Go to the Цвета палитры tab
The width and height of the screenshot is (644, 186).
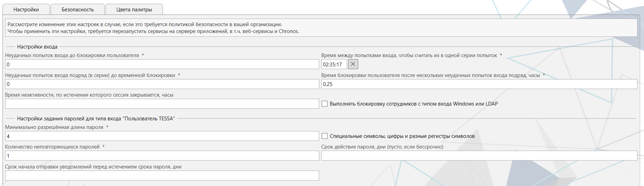tap(134, 10)
